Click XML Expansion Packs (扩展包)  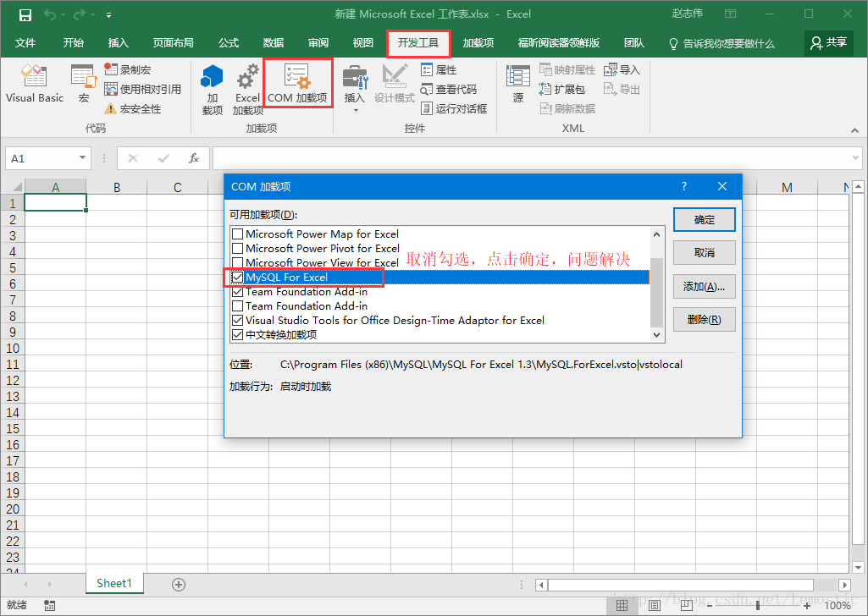pos(562,89)
